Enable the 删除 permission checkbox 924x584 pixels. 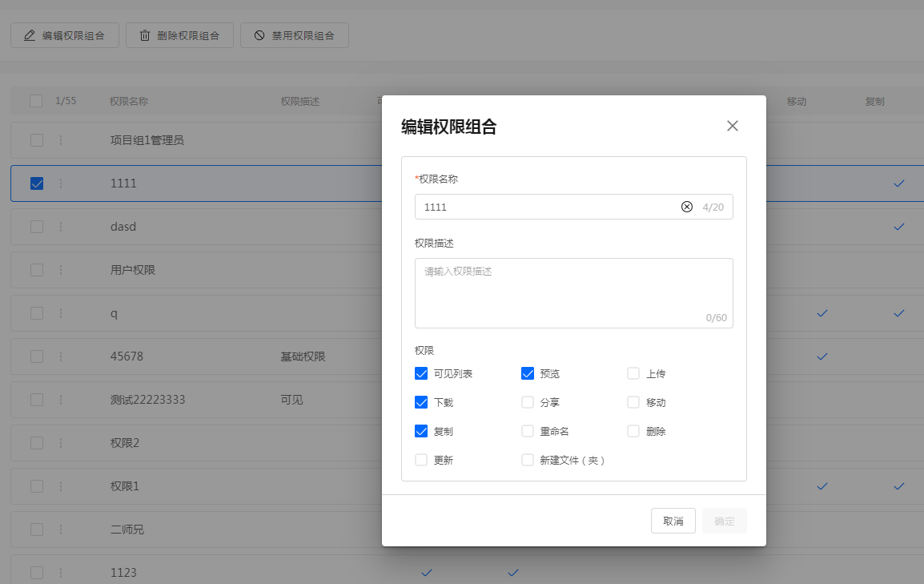point(633,431)
